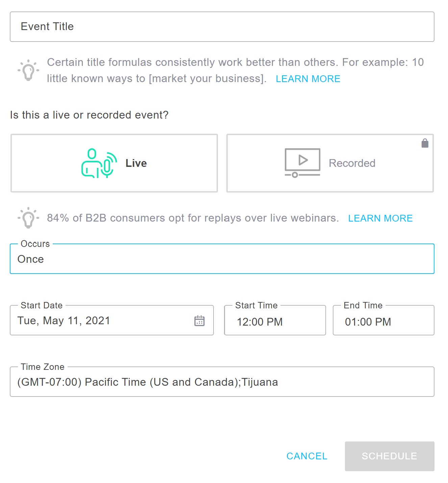448x483 pixels.
Task: Click the lightbulb icon beside the B2B statistic
Action: click(x=28, y=218)
